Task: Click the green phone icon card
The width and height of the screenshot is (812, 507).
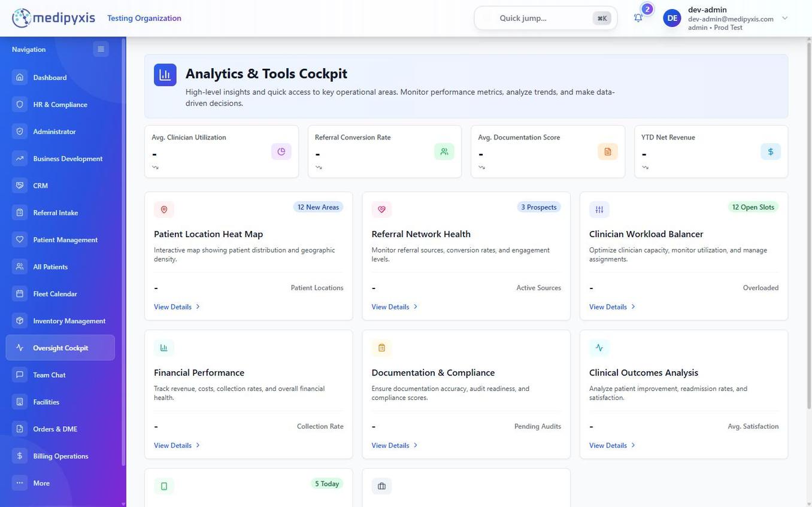Action: click(x=164, y=486)
